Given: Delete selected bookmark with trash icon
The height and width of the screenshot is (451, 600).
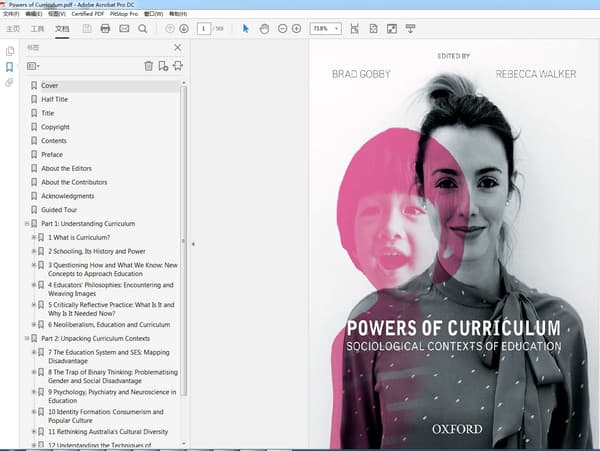Looking at the screenshot, I should (x=148, y=66).
